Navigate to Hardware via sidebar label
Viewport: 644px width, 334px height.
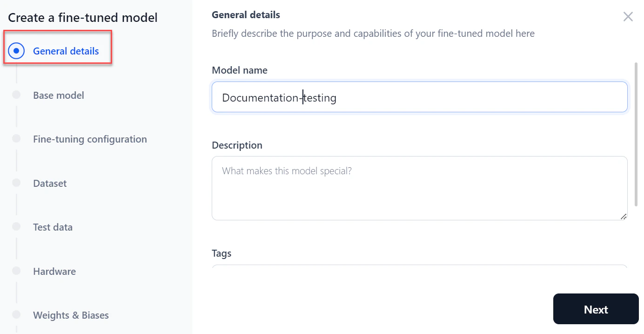[54, 271]
